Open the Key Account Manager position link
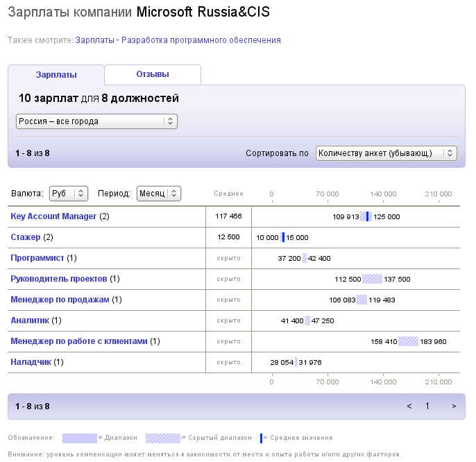Image resolution: width=476 pixels, height=462 pixels. tap(53, 216)
